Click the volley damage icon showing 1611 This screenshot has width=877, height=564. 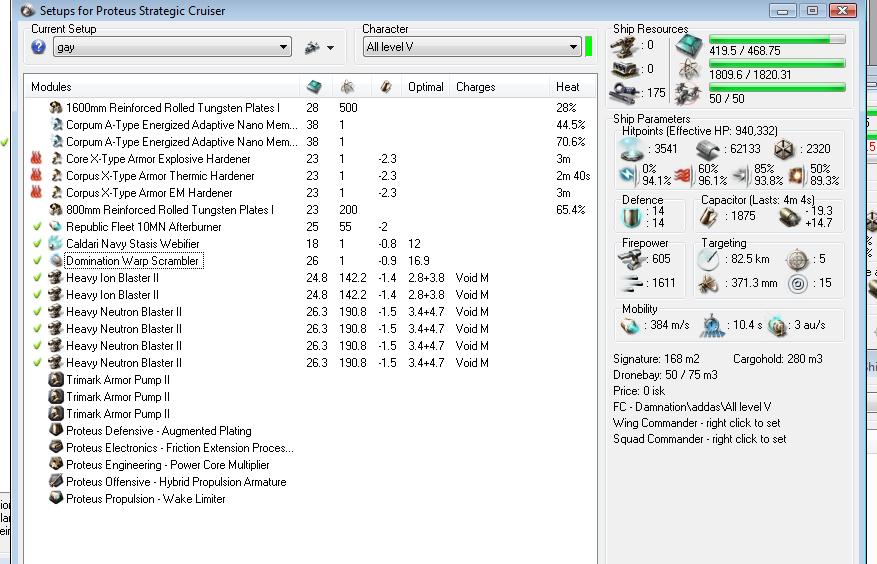click(x=632, y=284)
